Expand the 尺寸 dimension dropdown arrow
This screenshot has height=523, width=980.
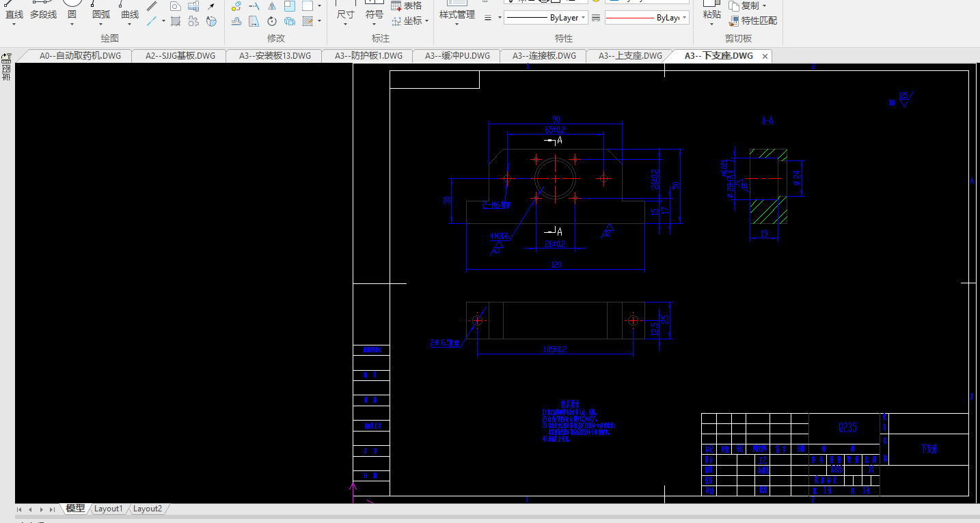pos(346,25)
